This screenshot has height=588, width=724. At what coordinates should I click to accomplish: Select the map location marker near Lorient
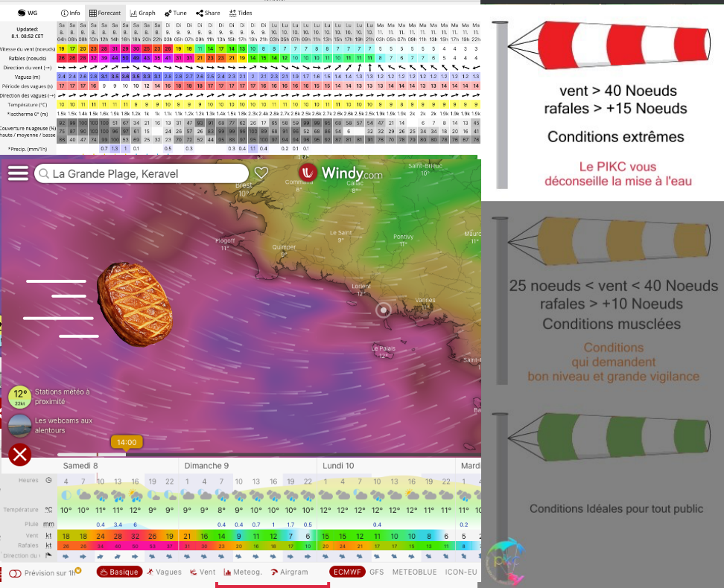tap(383, 310)
